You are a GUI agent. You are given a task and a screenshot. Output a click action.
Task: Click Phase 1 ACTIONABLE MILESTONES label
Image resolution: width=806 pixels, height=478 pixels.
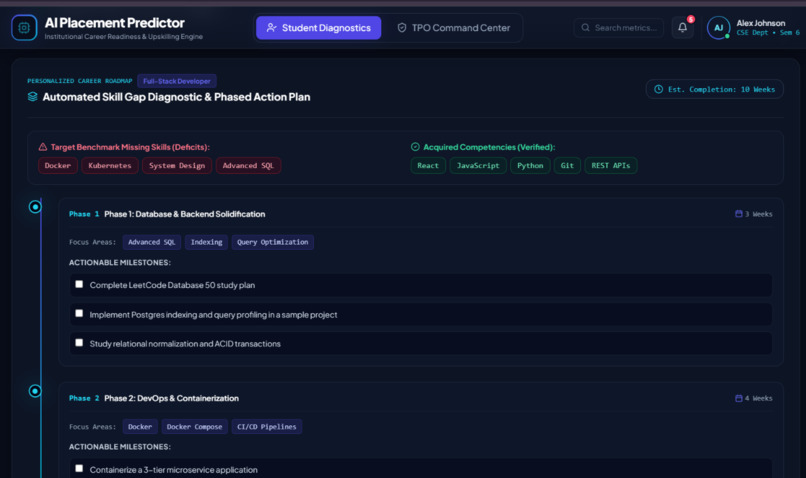point(120,263)
